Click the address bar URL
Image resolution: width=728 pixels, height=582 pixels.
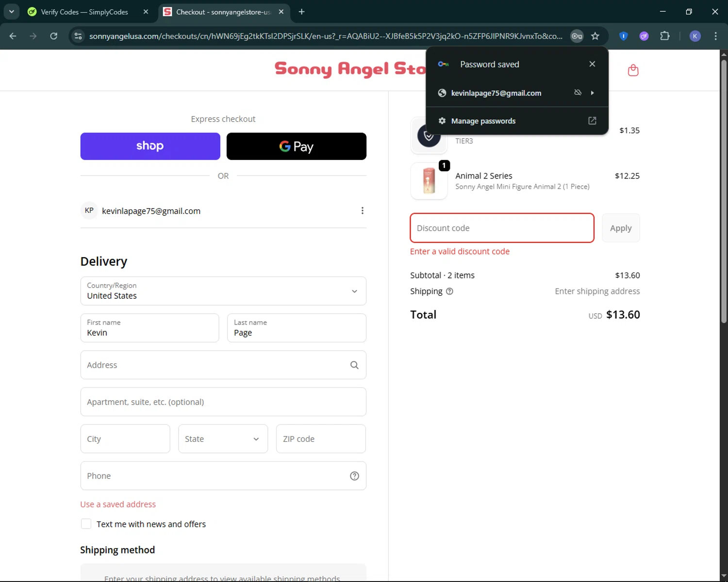(326, 36)
